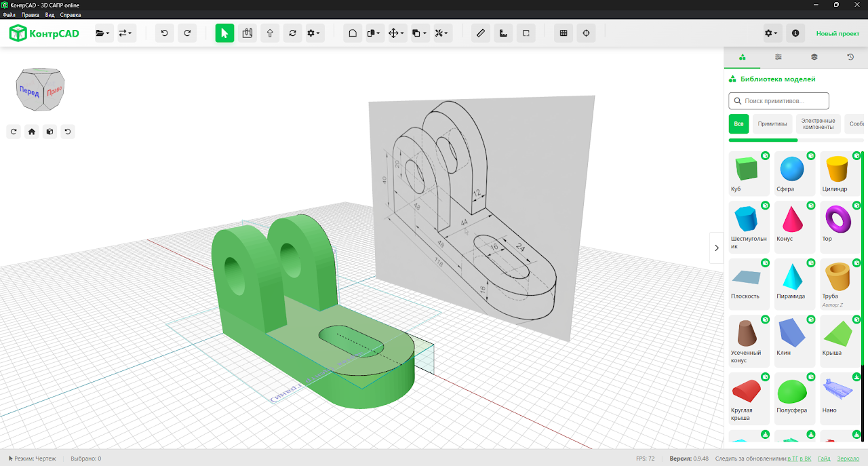The image size is (868, 466).
Task: Open the import-export arrows dropdown
Action: [x=127, y=33]
